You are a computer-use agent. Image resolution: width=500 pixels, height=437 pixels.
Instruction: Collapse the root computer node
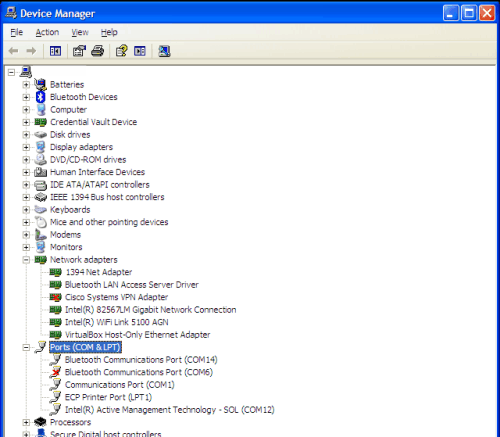point(11,72)
